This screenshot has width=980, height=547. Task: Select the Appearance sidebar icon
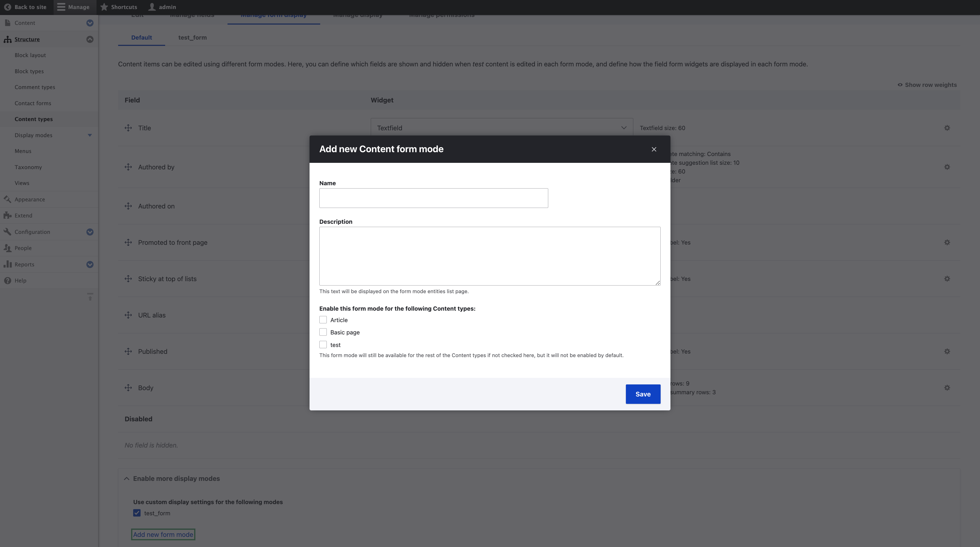8,199
